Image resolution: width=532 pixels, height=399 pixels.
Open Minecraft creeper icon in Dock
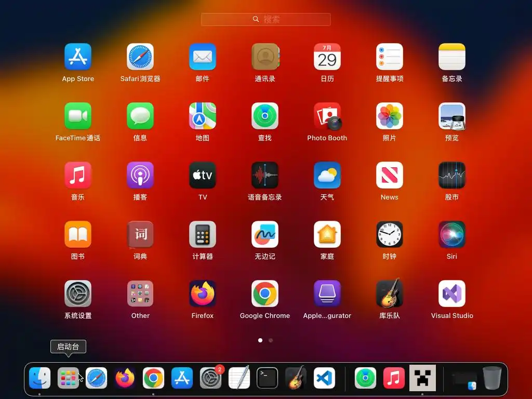click(x=422, y=378)
